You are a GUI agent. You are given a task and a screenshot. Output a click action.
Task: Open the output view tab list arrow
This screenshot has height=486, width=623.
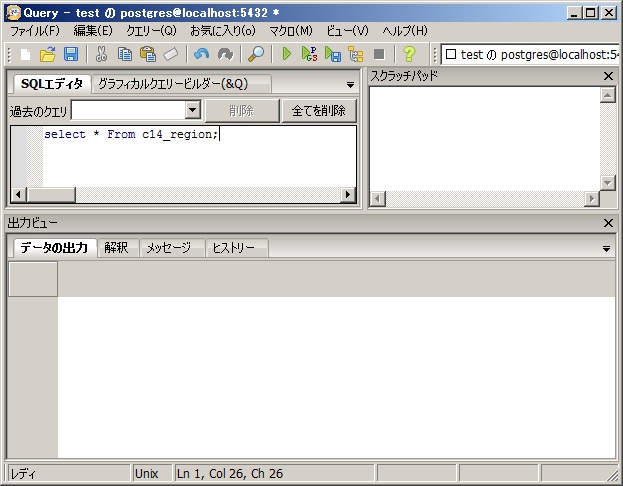coord(606,248)
